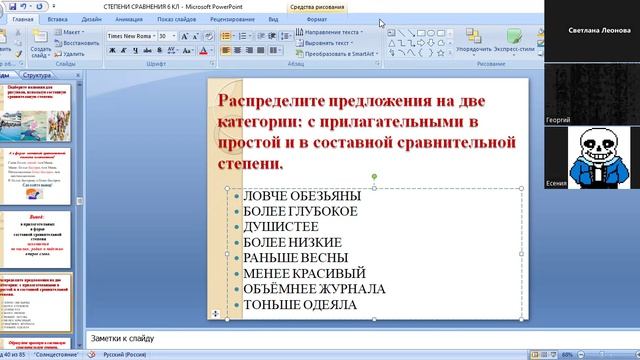This screenshot has height=360, width=640.
Task: Open the Показ слайдов ribbon tab
Action: click(x=177, y=19)
